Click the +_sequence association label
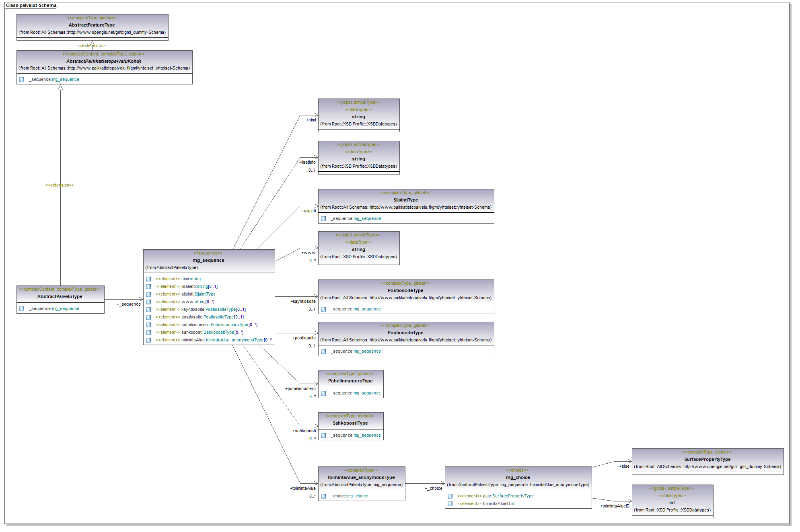 [x=129, y=304]
